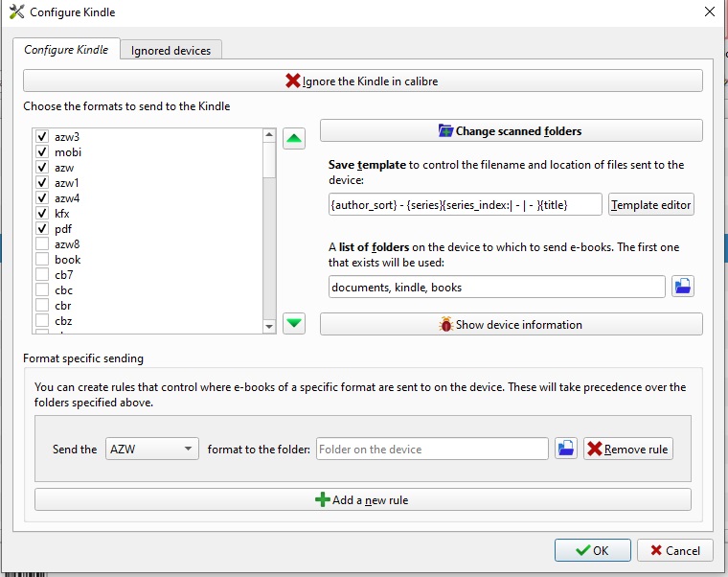The height and width of the screenshot is (577, 728).
Task: Open the AZW format dropdown
Action: click(152, 449)
